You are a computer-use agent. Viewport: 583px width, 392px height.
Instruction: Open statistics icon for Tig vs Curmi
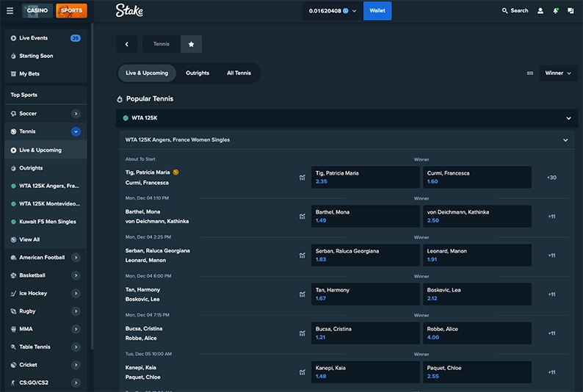click(x=302, y=178)
